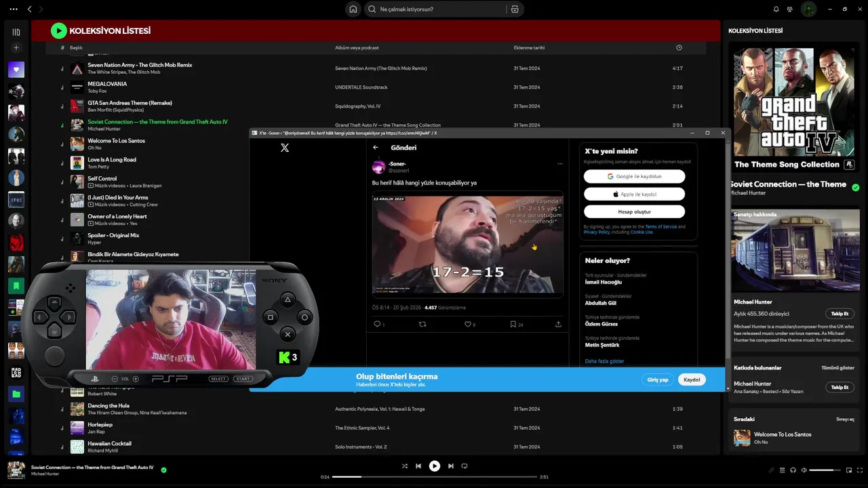This screenshot has width=868, height=488.
Task: Open Your Episodes green bookmark in the sidebar
Action: (16, 285)
